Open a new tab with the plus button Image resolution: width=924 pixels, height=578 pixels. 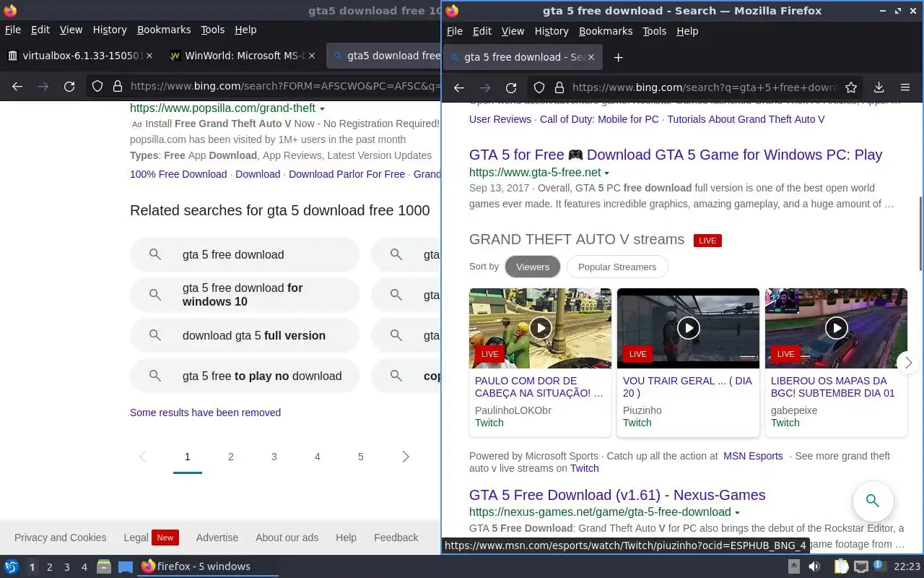618,57
